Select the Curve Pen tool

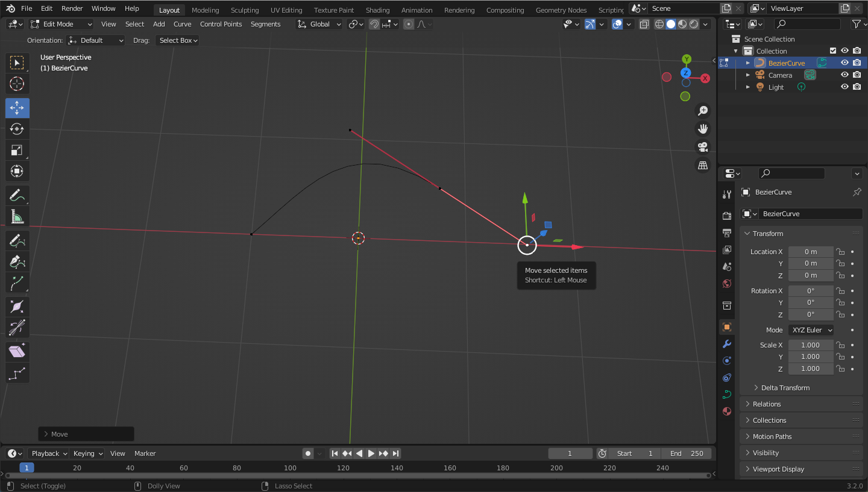click(x=17, y=262)
